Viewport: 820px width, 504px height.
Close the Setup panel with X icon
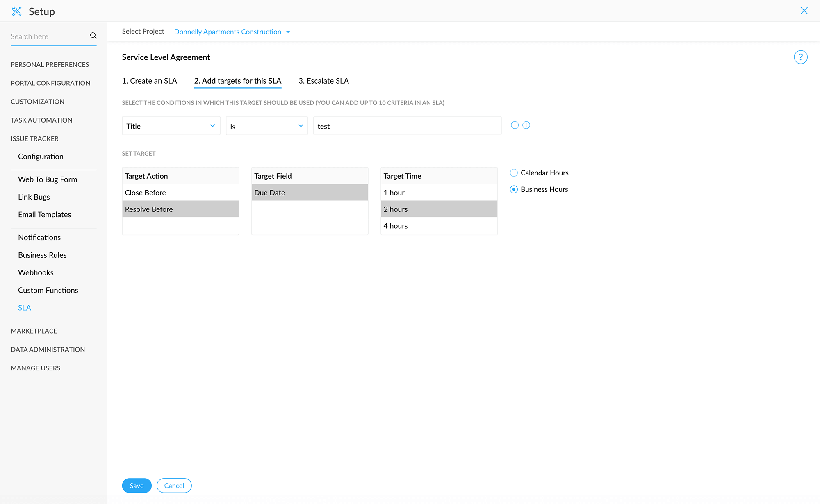804,11
